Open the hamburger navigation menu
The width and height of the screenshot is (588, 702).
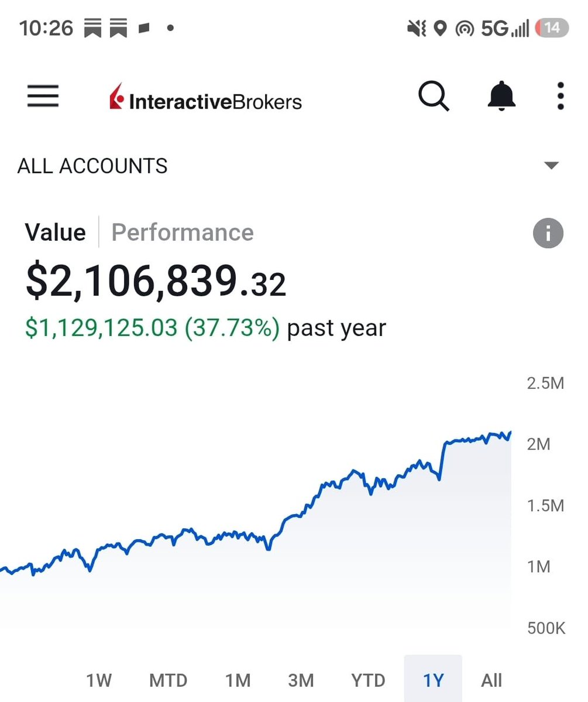(43, 96)
